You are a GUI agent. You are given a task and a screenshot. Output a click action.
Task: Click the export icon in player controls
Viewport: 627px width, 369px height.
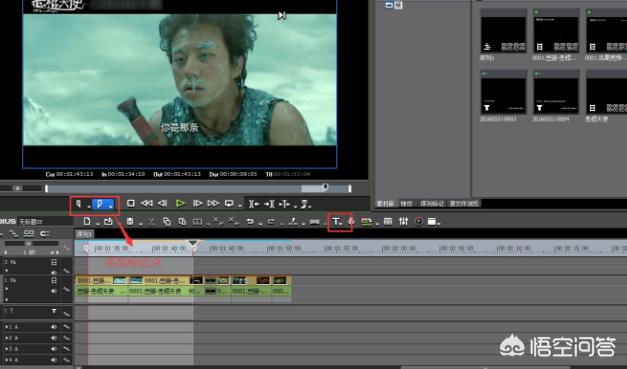click(306, 204)
